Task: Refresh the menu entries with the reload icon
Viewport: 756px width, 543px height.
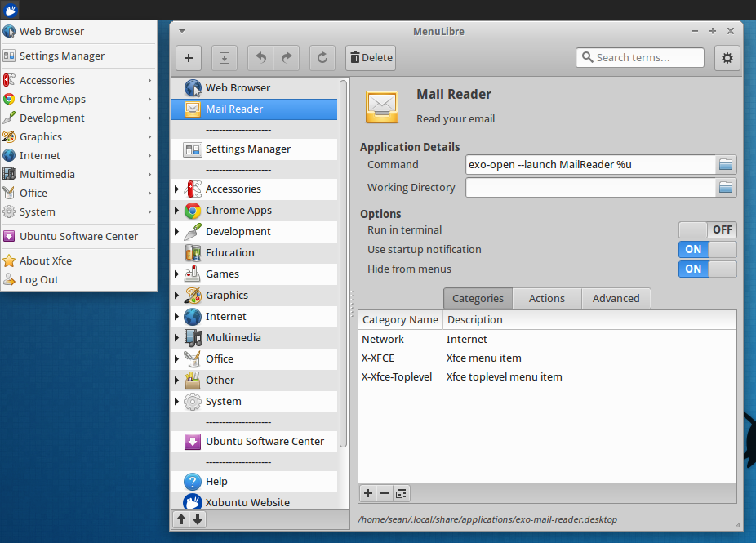Action: click(322, 58)
